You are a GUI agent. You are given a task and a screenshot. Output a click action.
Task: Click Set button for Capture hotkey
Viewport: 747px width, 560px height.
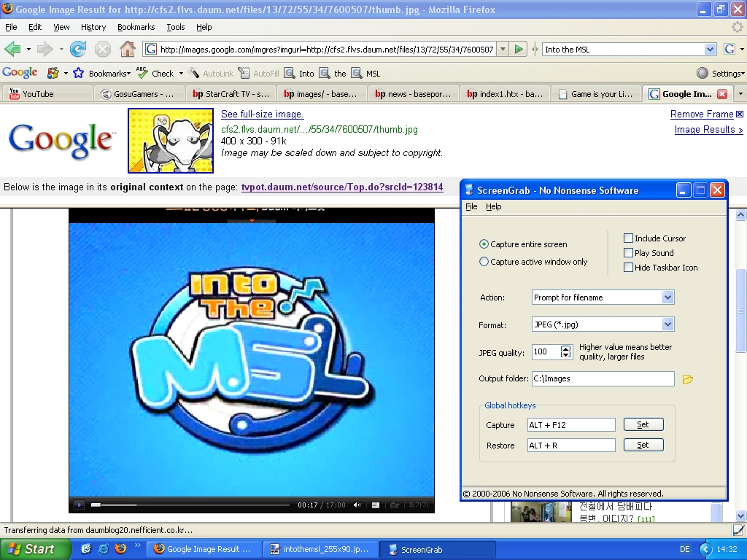643,424
